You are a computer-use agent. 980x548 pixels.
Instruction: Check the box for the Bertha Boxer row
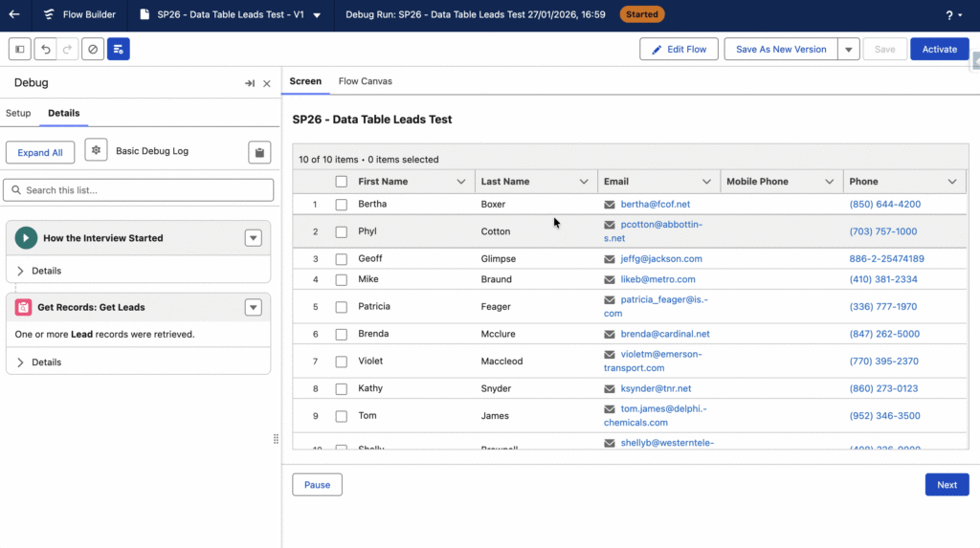coord(342,205)
